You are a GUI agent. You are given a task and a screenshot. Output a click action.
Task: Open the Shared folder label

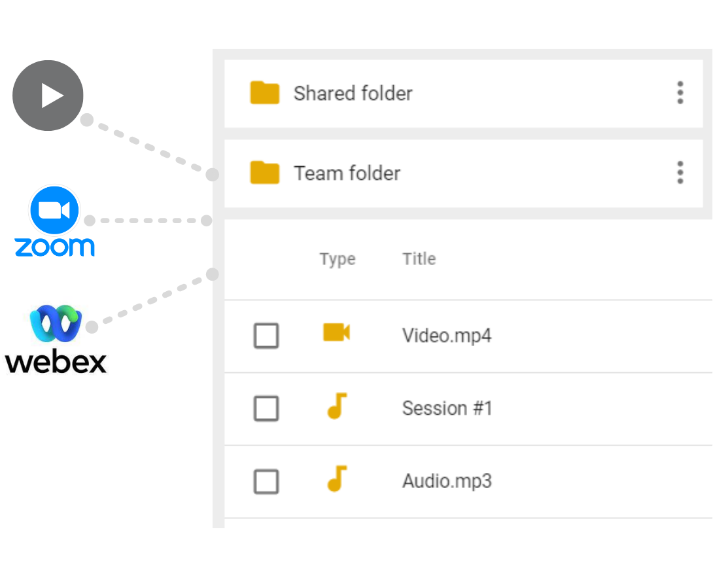(353, 94)
